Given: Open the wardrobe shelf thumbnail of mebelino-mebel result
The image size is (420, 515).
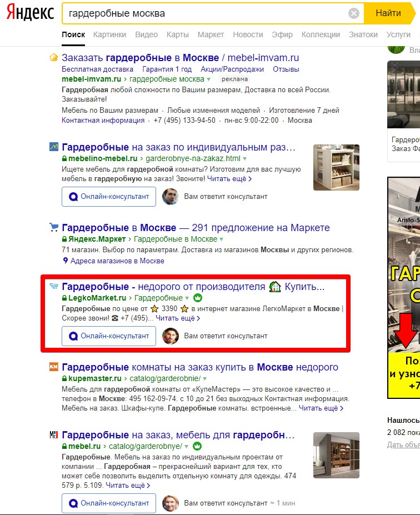Looking at the screenshot, I should [336, 168].
